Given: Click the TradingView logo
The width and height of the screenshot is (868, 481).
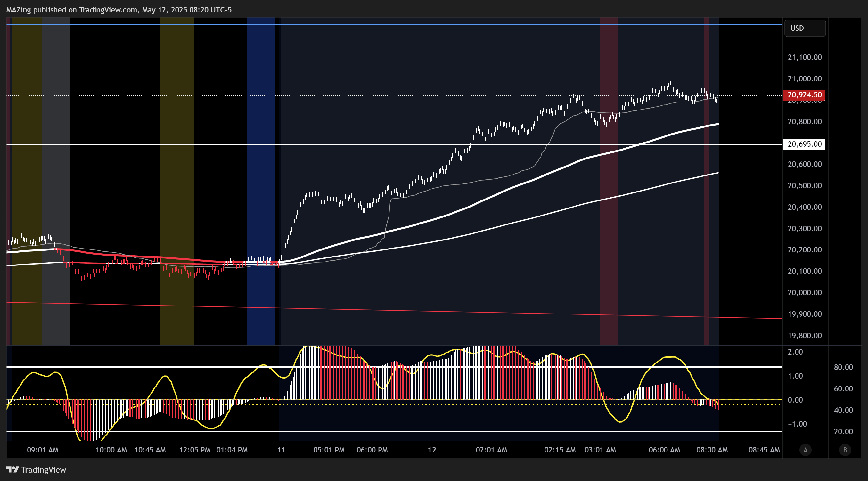Looking at the screenshot, I should coord(37,469).
